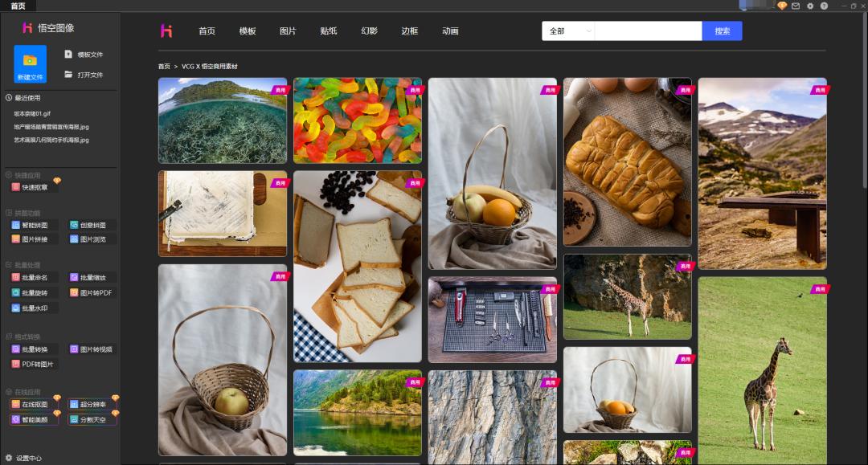Select the mountain bench landscape thumbnail
This screenshot has width=868, height=465.
point(762,173)
